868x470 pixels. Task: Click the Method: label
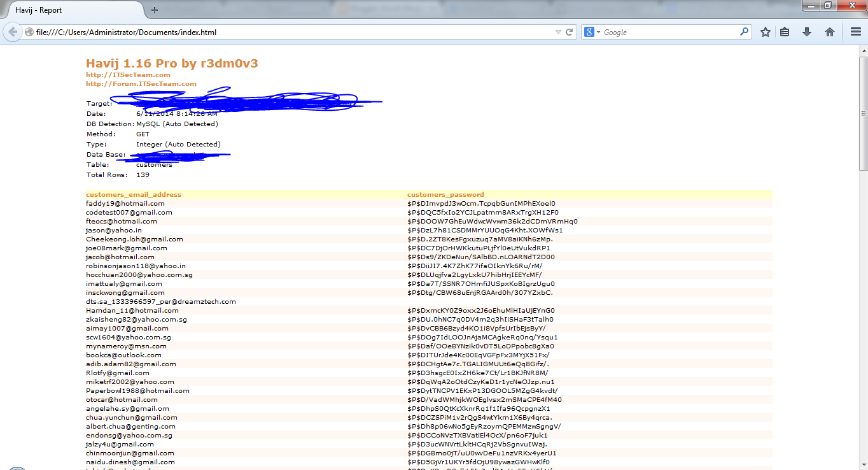(101, 134)
